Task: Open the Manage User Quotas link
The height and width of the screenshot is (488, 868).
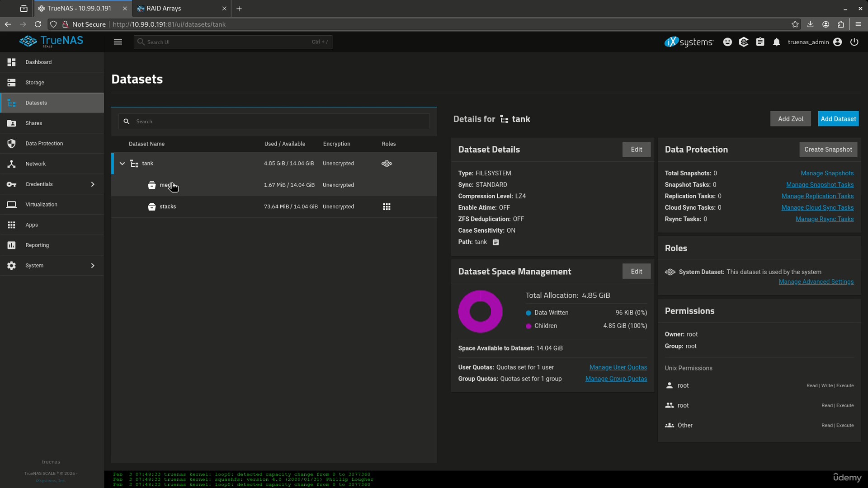Action: pos(618,367)
